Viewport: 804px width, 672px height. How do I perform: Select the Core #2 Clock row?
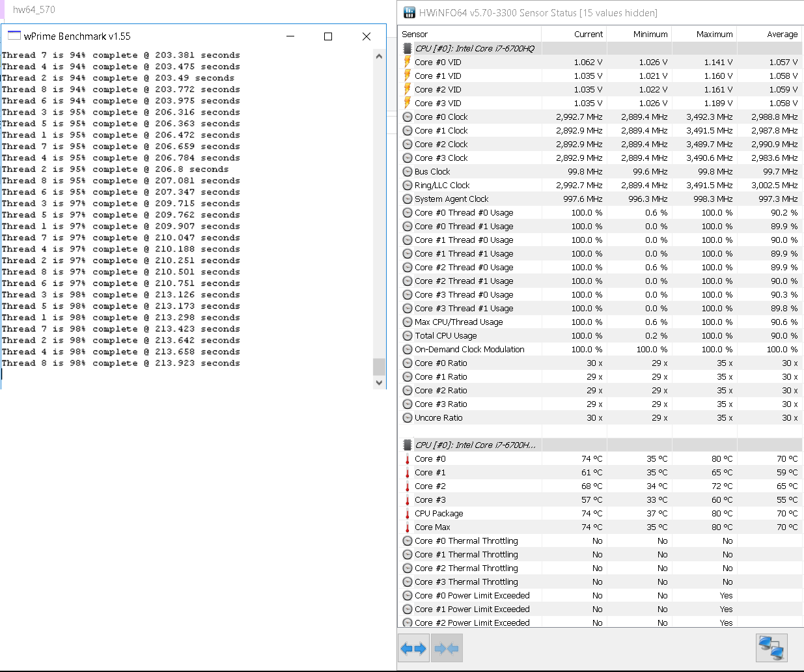click(x=600, y=144)
